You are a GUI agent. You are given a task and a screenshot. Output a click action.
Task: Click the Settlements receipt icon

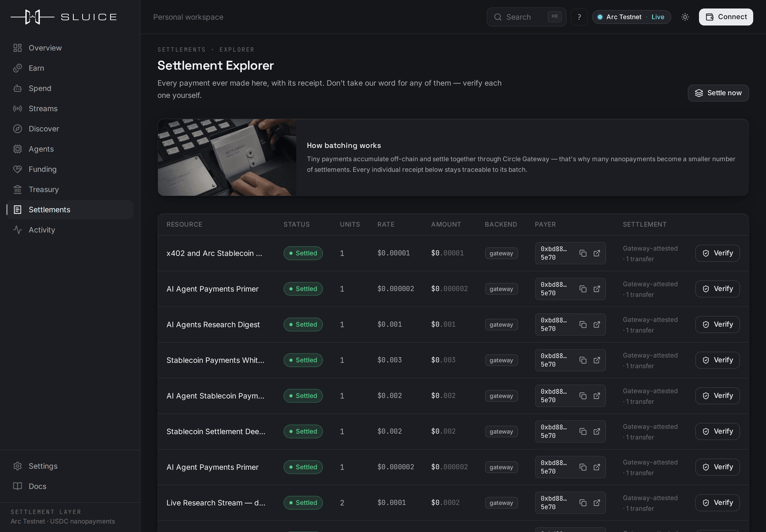click(x=18, y=210)
